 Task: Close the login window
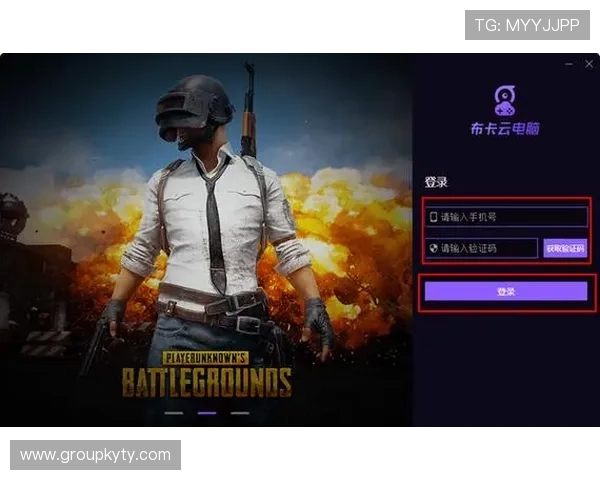click(589, 64)
